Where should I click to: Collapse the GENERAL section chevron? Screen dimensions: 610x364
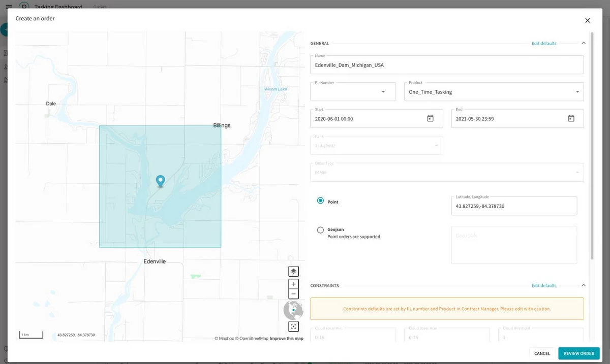pyautogui.click(x=584, y=43)
